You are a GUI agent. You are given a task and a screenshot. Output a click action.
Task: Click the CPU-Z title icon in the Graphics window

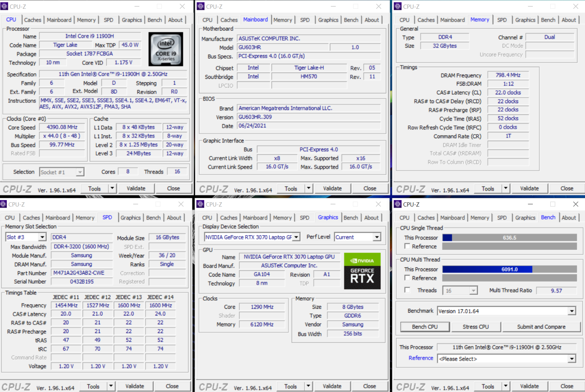click(x=200, y=204)
